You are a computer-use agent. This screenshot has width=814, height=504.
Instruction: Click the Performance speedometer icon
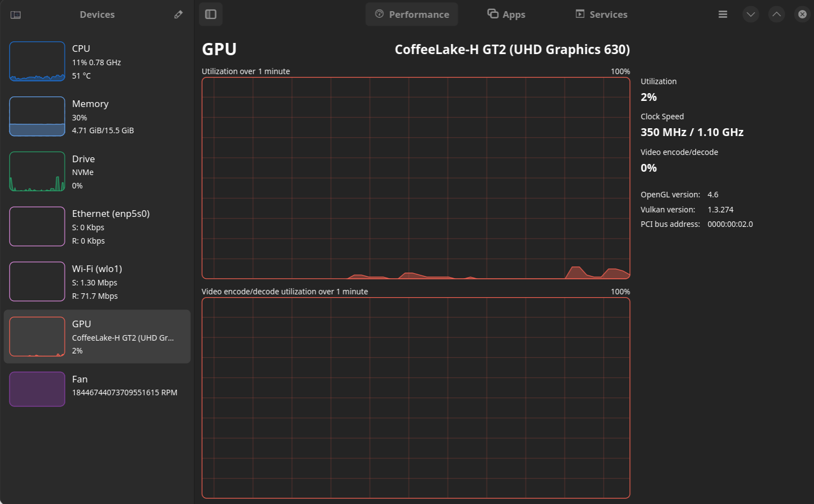click(x=379, y=14)
